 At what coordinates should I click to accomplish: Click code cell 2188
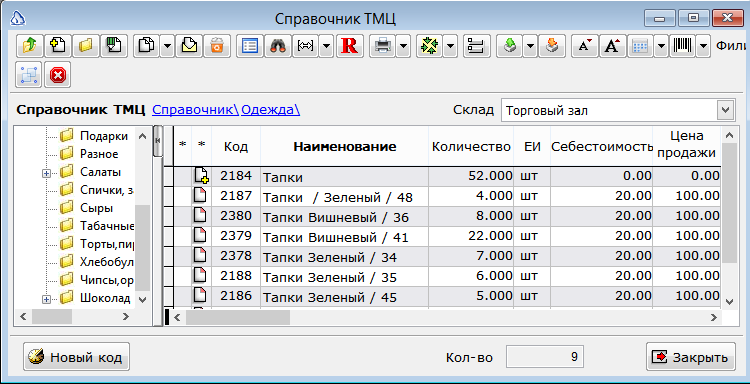tap(236, 277)
